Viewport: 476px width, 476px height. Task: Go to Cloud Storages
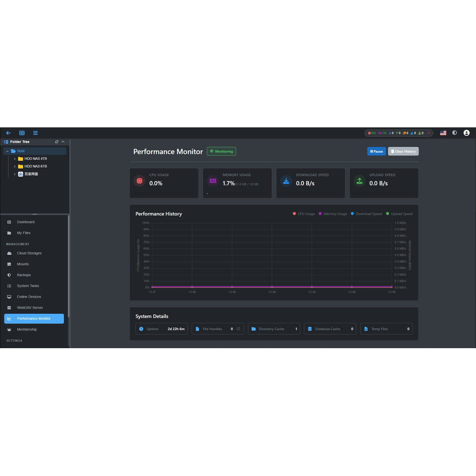click(34, 253)
